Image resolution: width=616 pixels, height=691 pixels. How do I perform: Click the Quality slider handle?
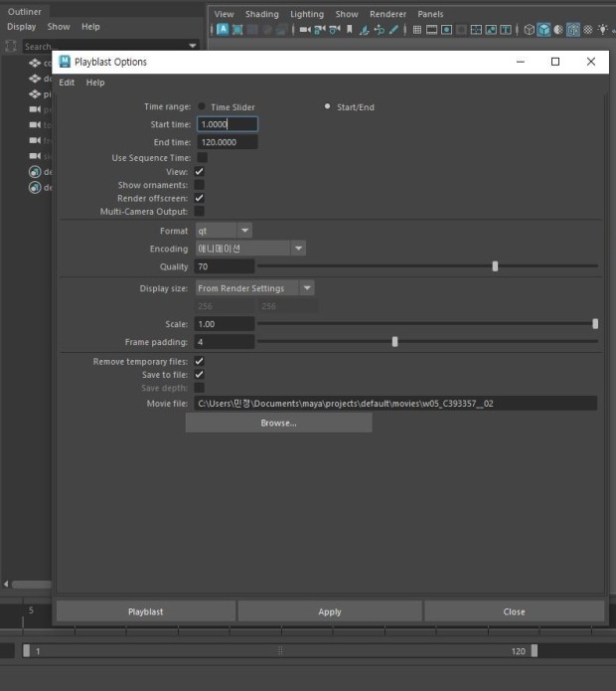click(495, 266)
